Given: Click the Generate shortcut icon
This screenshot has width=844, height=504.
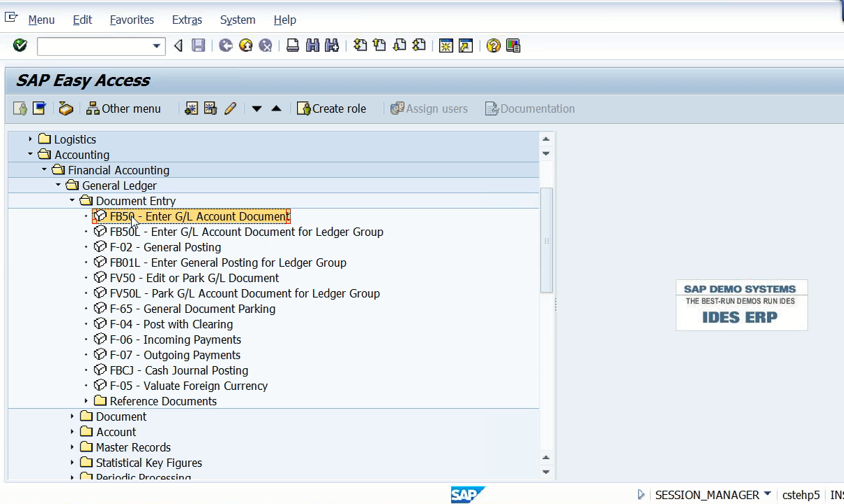Looking at the screenshot, I should (x=466, y=45).
